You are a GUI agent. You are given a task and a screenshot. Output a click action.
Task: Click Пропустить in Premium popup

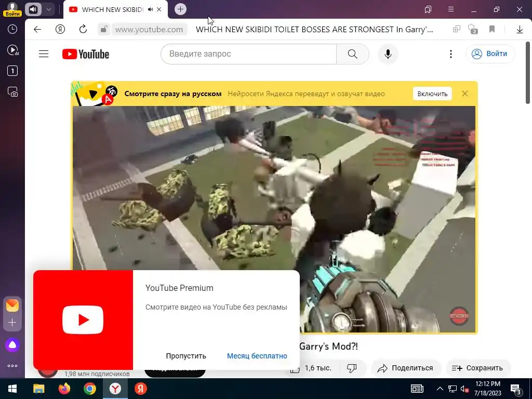click(x=186, y=356)
